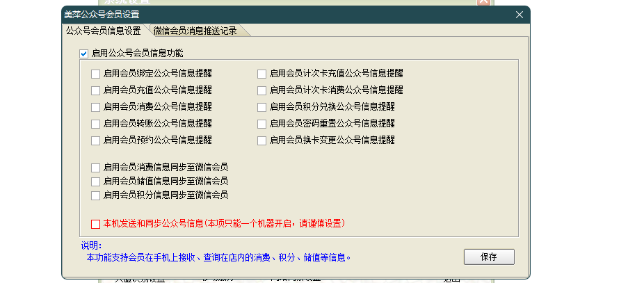This screenshot has height=283, width=644.
Task: Click the 美萍公众号会员设置 title bar
Action: tap(278, 15)
